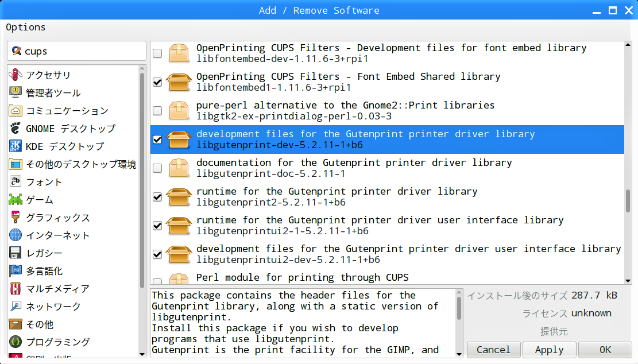This screenshot has width=638, height=364.
Task: Tick the libgtk2-ex-printdialog-perl checkbox
Action: (x=157, y=111)
